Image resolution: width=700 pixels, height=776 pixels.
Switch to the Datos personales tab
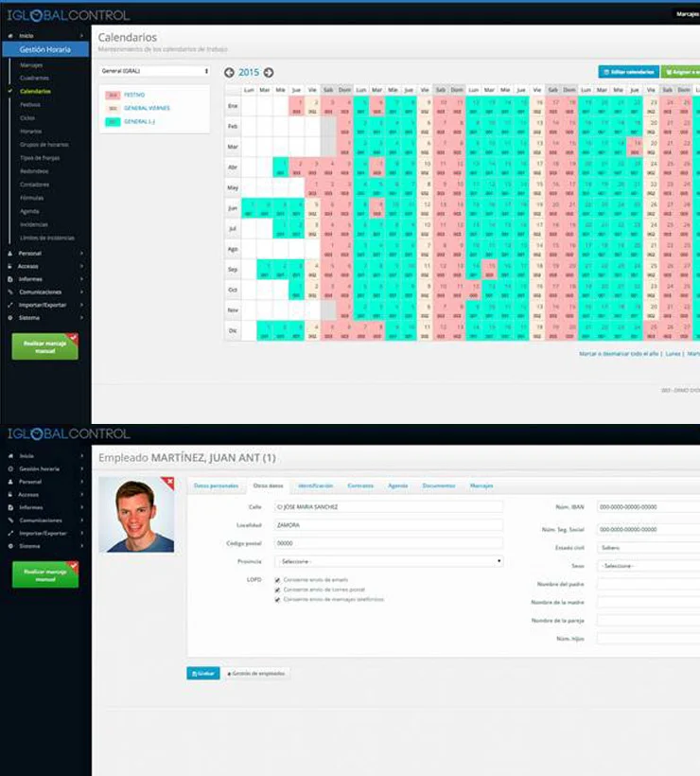tap(216, 485)
